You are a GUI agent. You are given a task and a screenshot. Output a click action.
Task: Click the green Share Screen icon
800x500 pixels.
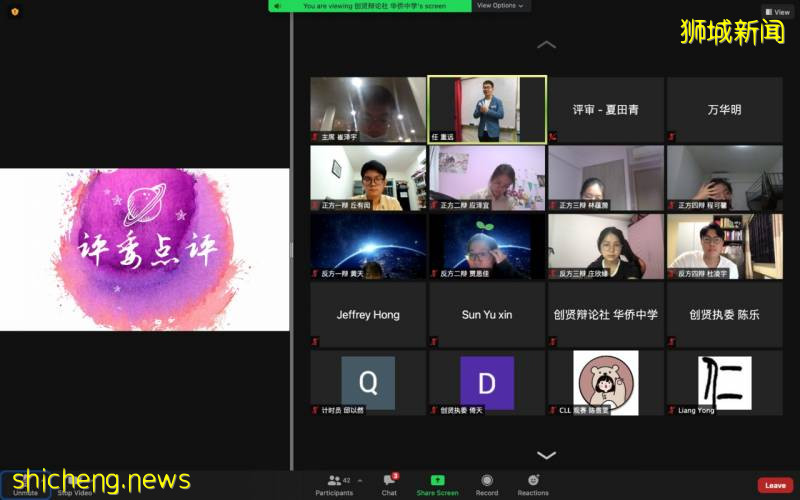pyautogui.click(x=437, y=480)
